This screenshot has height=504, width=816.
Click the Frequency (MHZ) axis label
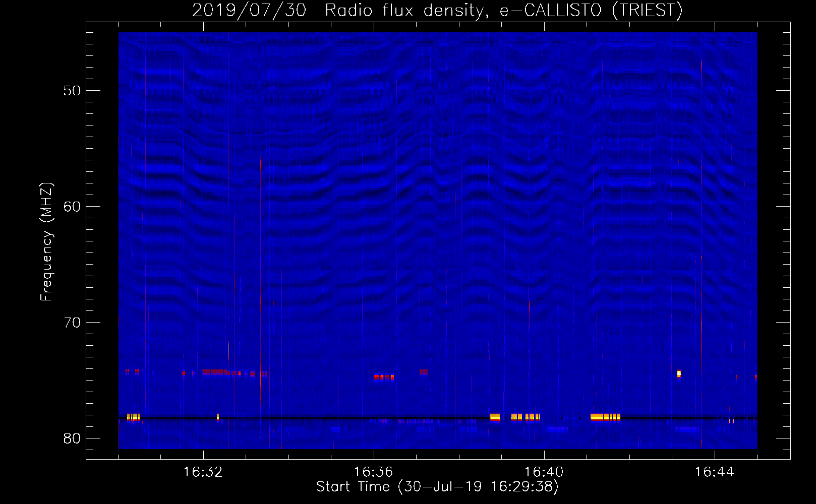46,242
